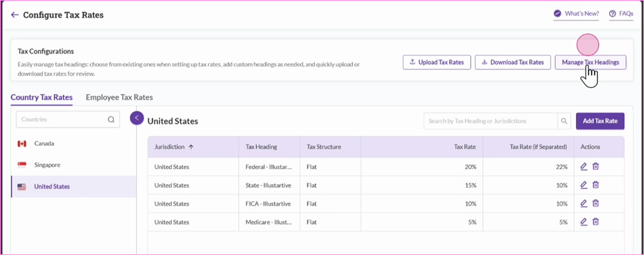Click Upload Tax Rates button
This screenshot has height=255, width=644.
[437, 62]
